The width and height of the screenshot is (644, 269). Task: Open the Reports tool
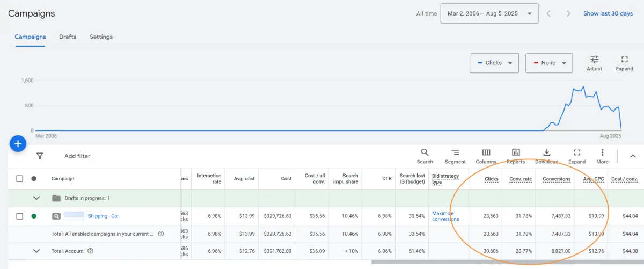516,156
